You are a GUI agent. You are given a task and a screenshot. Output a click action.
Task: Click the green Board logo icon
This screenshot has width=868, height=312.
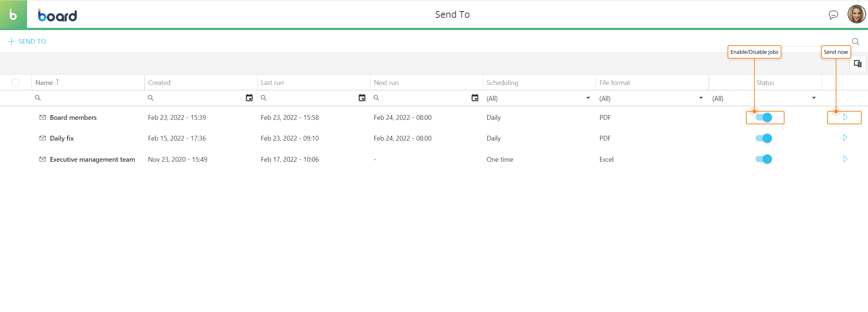click(13, 14)
